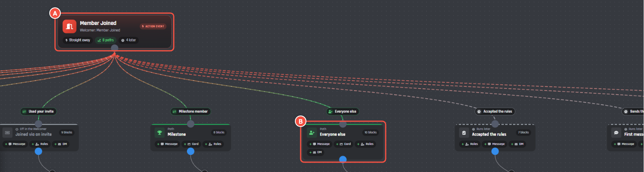Click the grey input handle above Joined via an invite
This screenshot has height=172, width=644.
39,124
